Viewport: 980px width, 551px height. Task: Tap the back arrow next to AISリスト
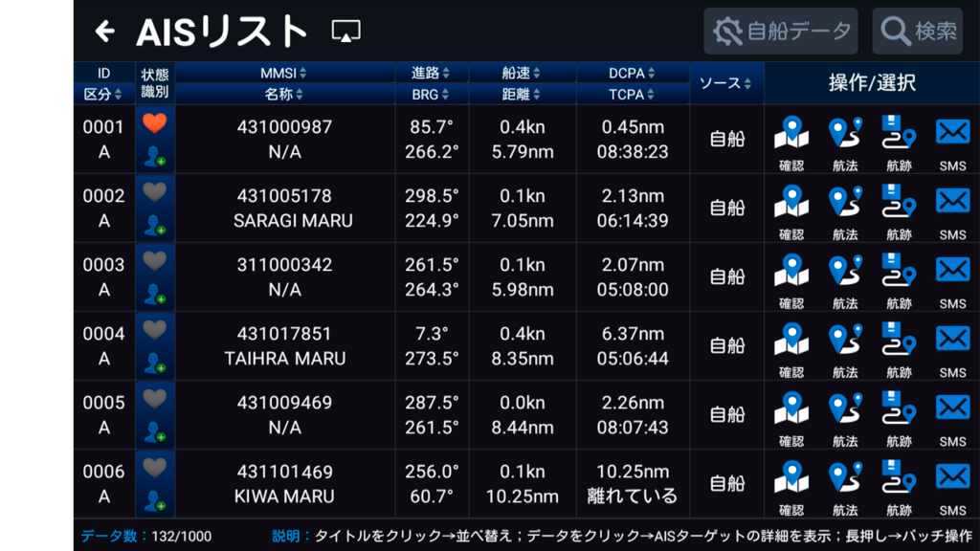pyautogui.click(x=104, y=32)
